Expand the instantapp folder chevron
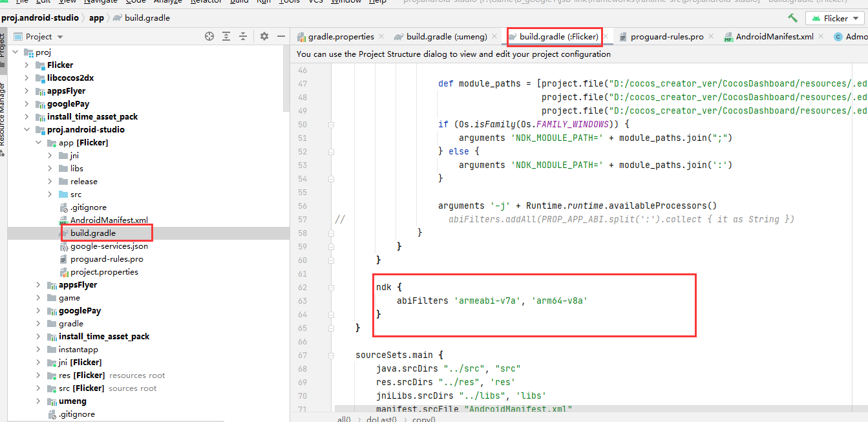Viewport: 868px width, 422px height. coord(39,350)
